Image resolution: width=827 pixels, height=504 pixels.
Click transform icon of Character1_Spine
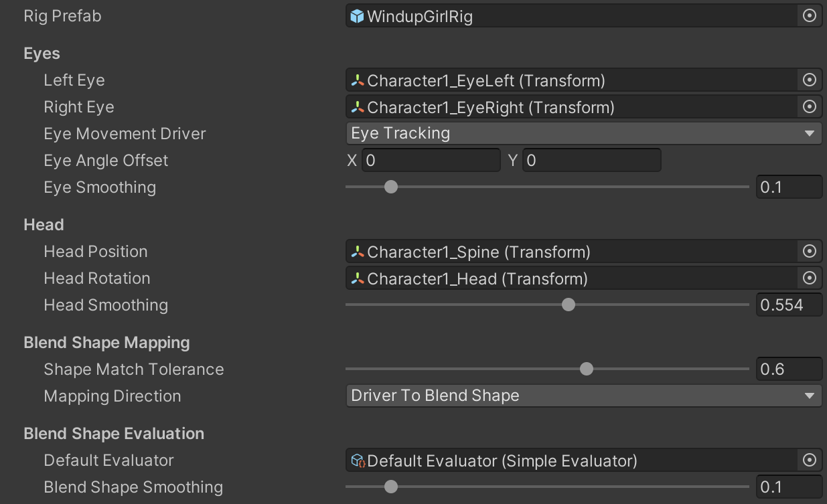click(358, 252)
